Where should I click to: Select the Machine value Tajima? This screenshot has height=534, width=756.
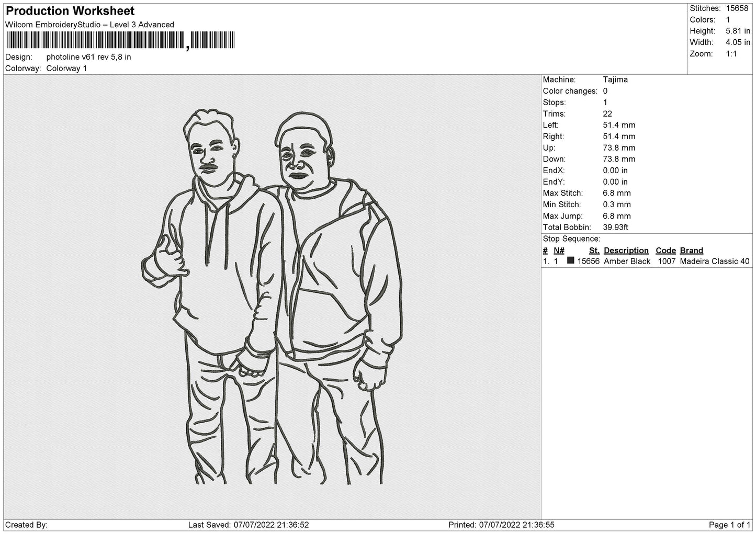(x=615, y=79)
